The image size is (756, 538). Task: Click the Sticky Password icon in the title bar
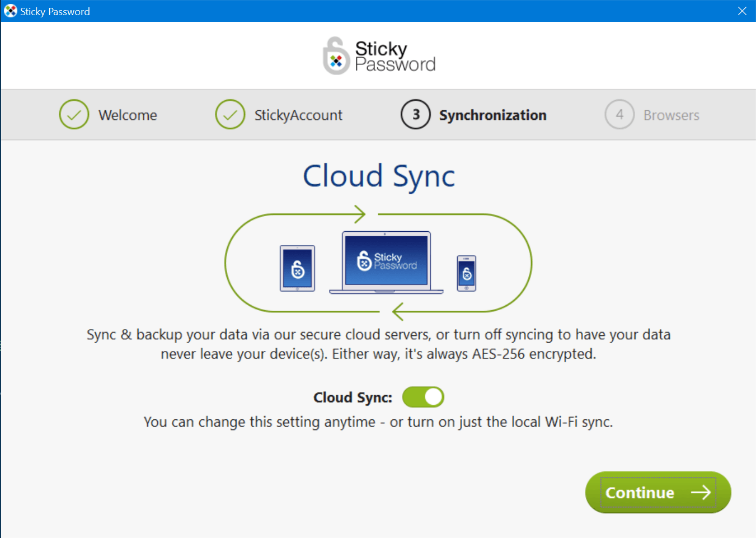[10, 11]
